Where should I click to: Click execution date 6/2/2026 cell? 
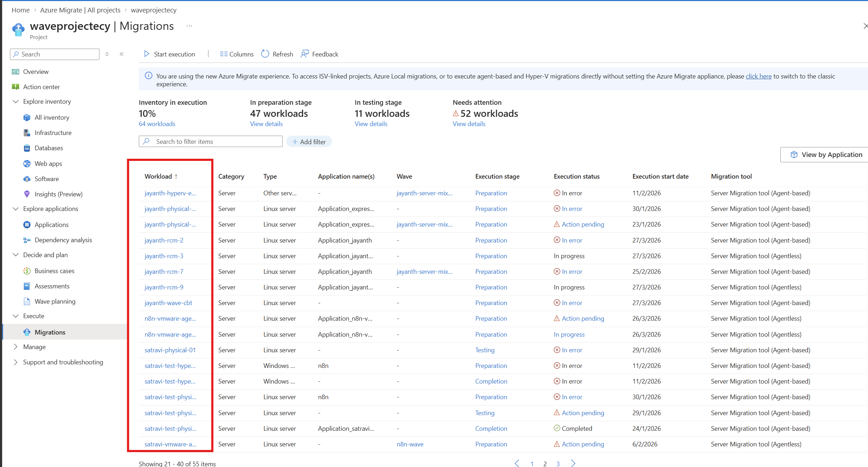point(645,444)
